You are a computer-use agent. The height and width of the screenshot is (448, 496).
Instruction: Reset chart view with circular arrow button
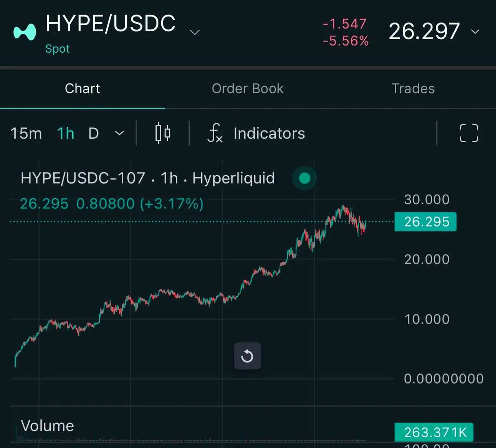[x=248, y=356]
